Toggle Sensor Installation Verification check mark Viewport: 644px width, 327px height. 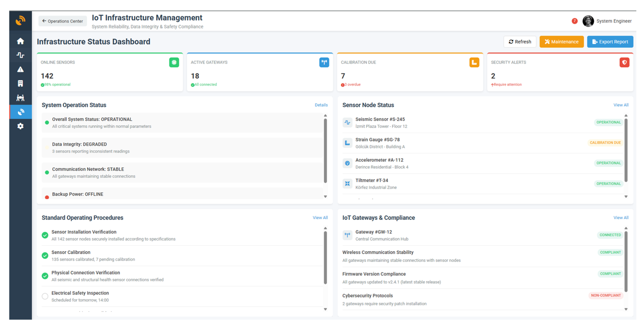[45, 235]
